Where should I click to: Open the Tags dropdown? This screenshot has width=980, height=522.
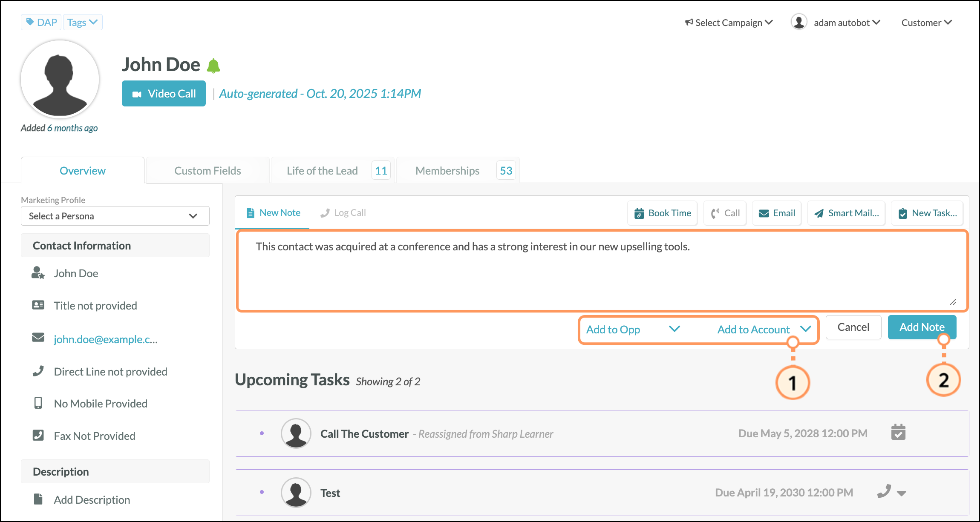(x=83, y=22)
